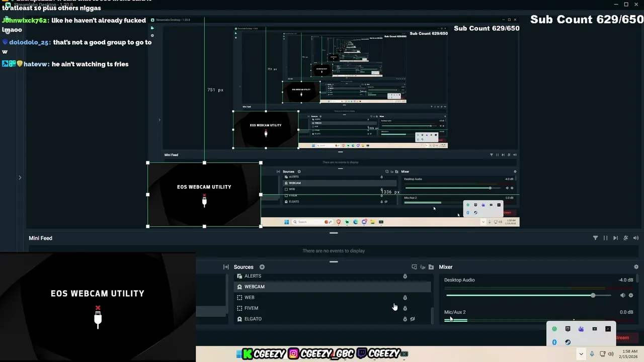Click the Sources list scrollbar
Image resolution: width=644 pixels, height=362 pixels.
433,316
